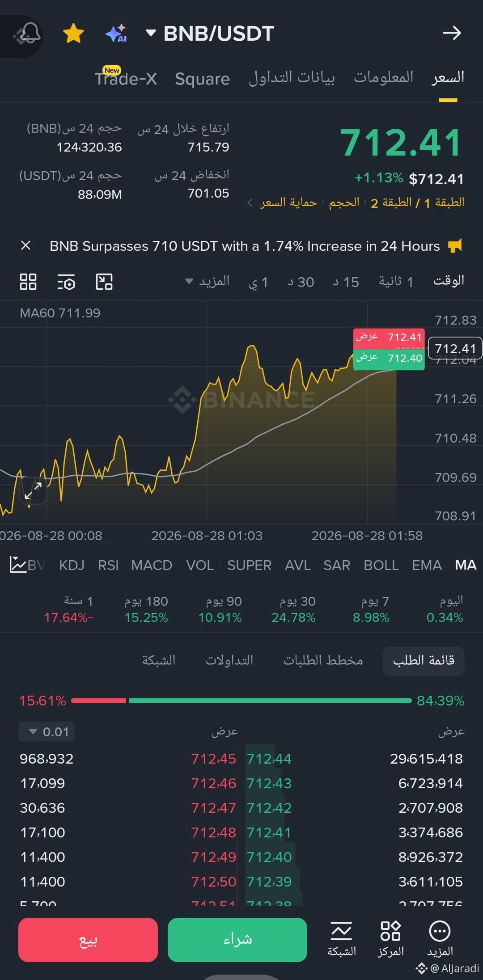The image size is (483, 980).
Task: Open the المركز hub icon
Action: (x=390, y=938)
